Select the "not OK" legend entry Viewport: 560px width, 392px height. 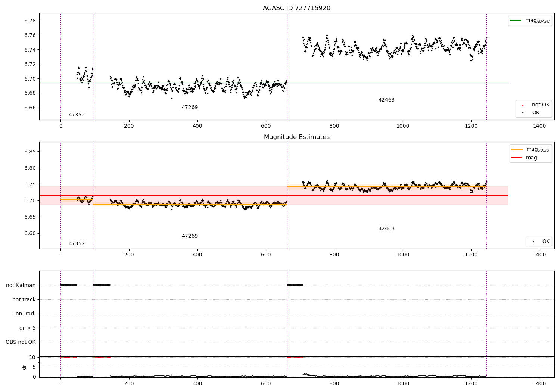(541, 105)
